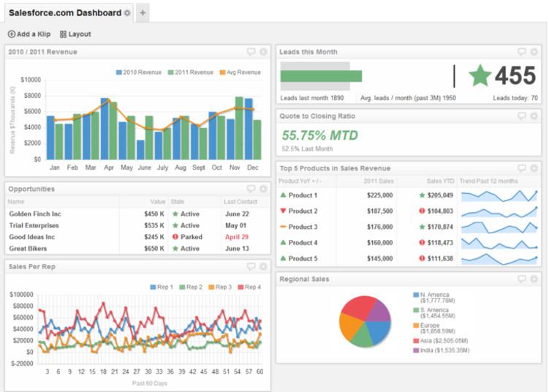
Task: Open settings gear of Regional Sales klip
Action: 534,279
